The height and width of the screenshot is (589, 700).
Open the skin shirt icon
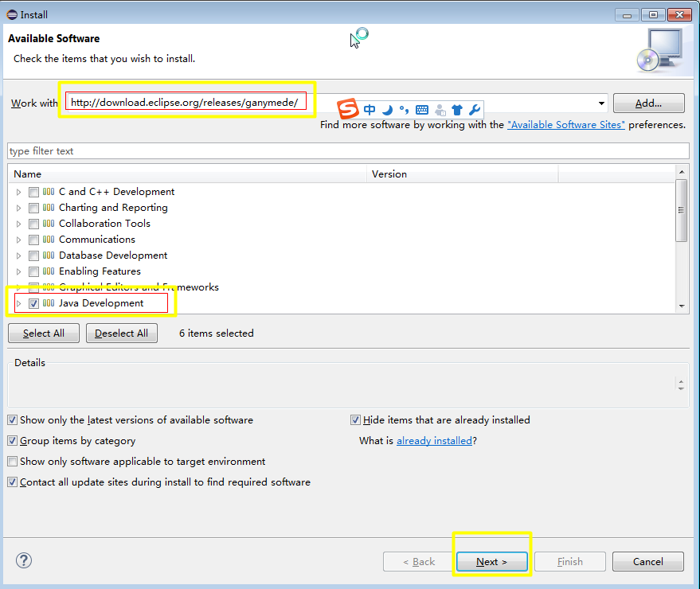457,110
